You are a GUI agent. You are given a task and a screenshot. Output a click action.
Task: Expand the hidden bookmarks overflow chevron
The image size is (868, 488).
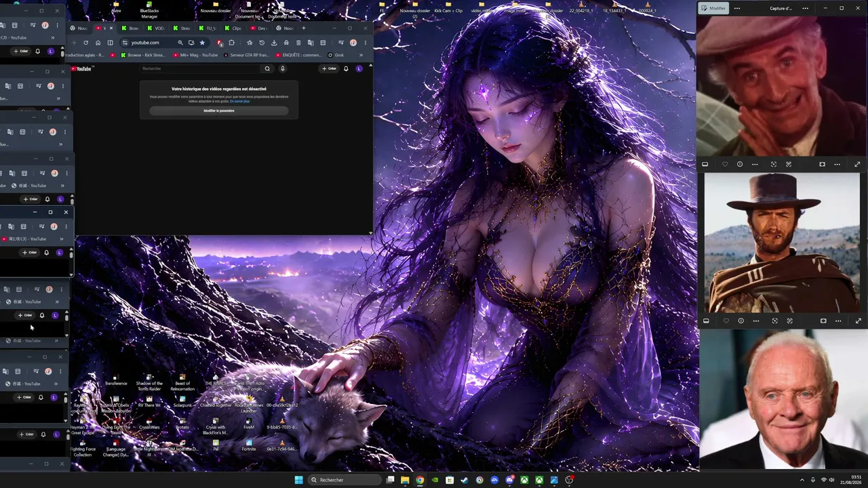click(361, 55)
